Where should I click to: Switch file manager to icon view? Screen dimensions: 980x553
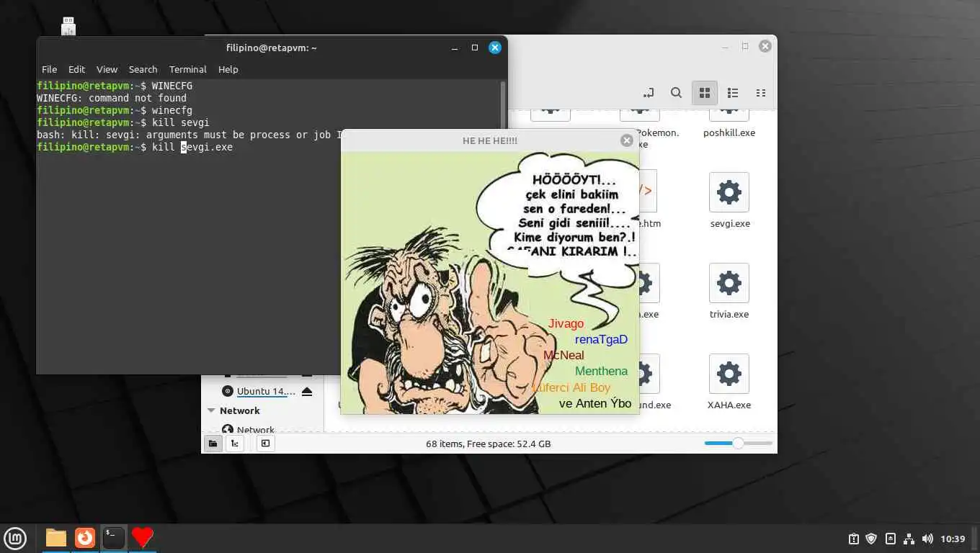click(x=705, y=93)
